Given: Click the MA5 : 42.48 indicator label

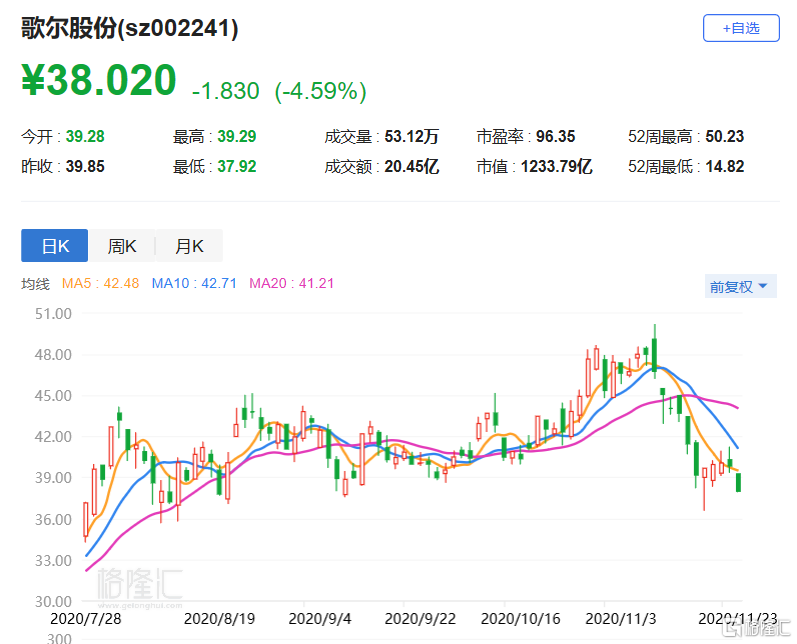Looking at the screenshot, I should click(x=100, y=283).
